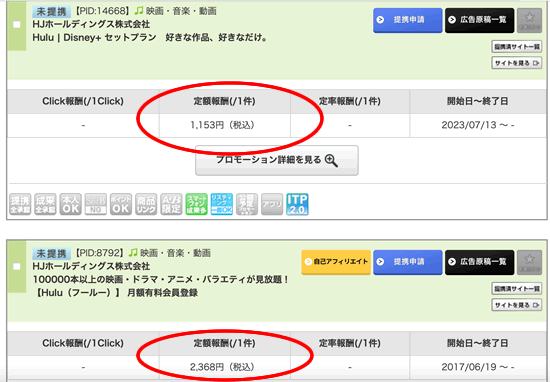Click 【Hulu（フールー）】月額有料会員登録 text

pyautogui.click(x=115, y=293)
